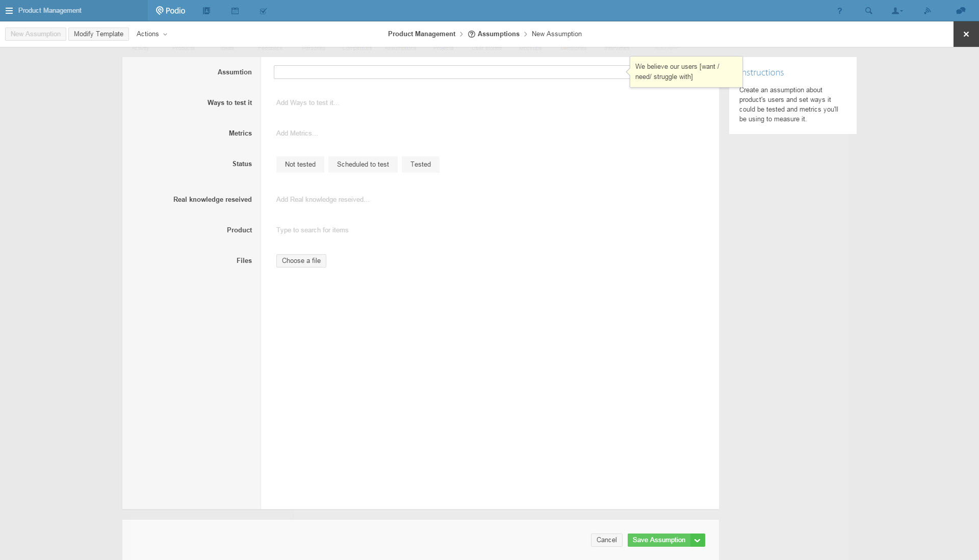Click the Modify Template button
This screenshot has width=979, height=560.
[98, 34]
